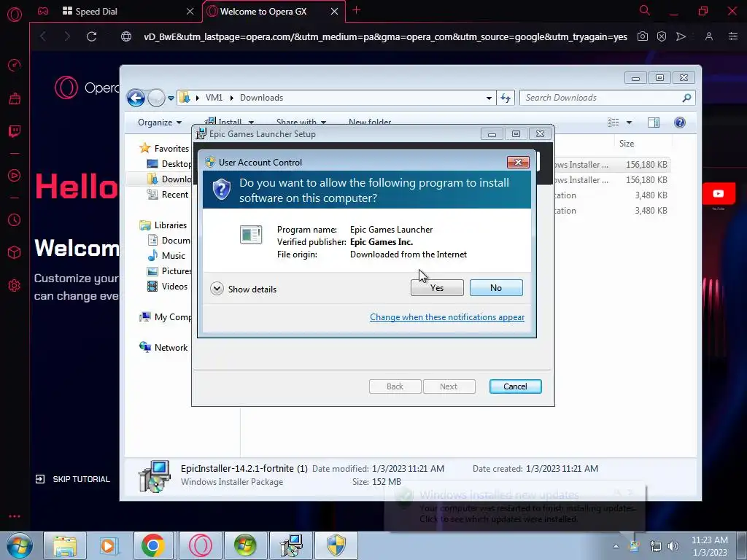Screen dimensions: 747x560
Task: Expand Show details in UAC dialog
Action: pos(244,289)
